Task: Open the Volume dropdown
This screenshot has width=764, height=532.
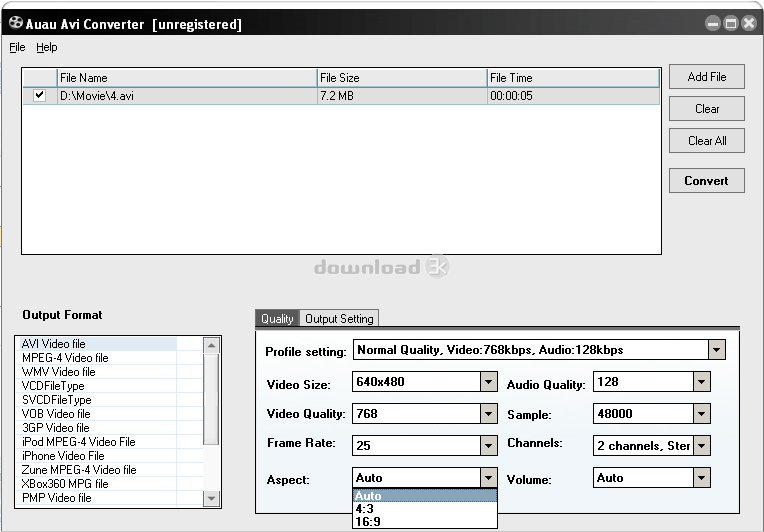Action: [701, 478]
